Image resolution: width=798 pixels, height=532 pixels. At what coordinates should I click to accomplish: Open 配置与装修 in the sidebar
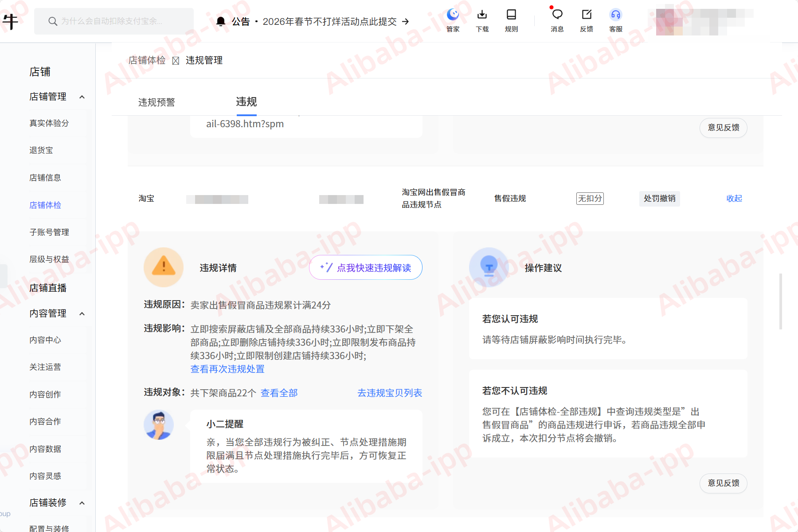[49, 528]
